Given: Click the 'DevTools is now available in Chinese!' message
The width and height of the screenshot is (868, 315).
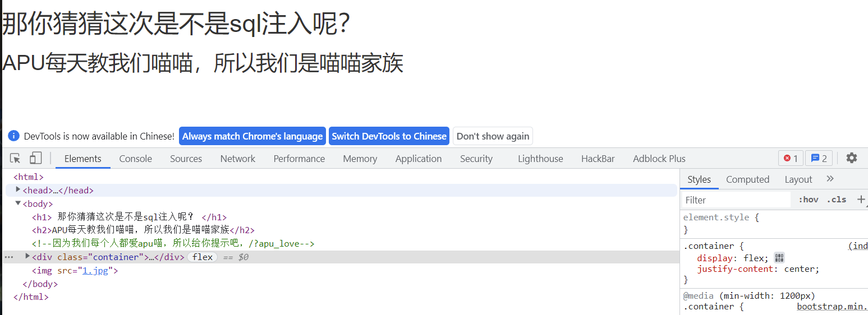Looking at the screenshot, I should coord(99,136).
